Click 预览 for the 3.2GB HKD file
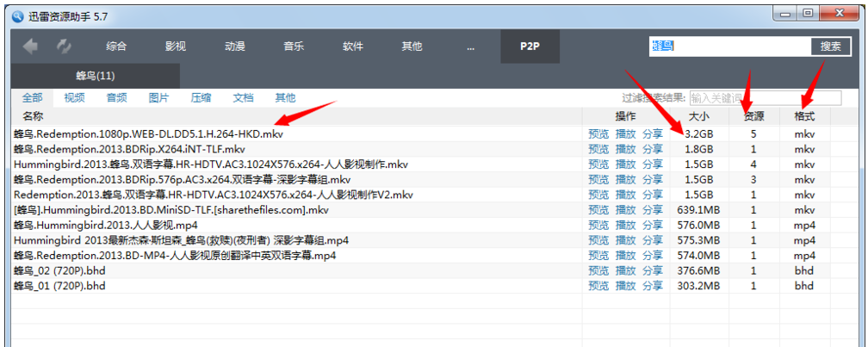This screenshot has height=347, width=868. (598, 134)
